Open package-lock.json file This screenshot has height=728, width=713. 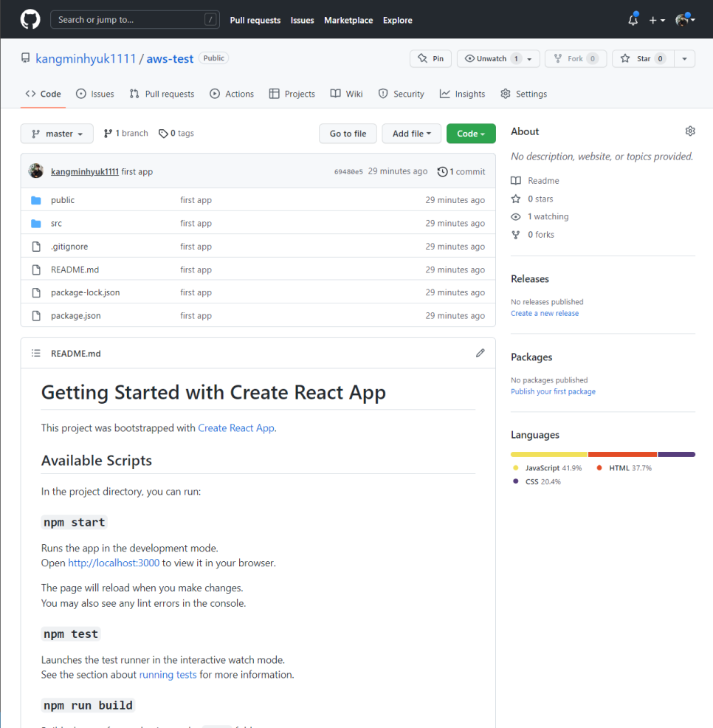pos(86,292)
